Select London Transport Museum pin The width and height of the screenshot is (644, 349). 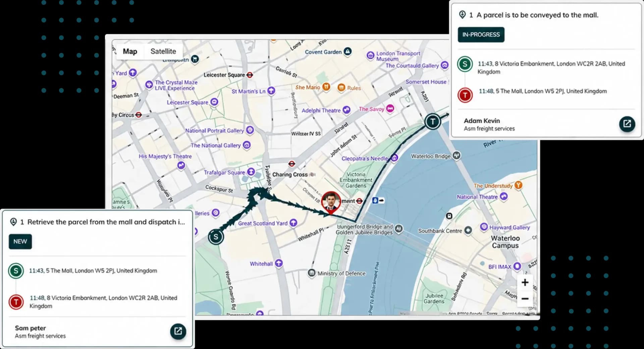(370, 56)
